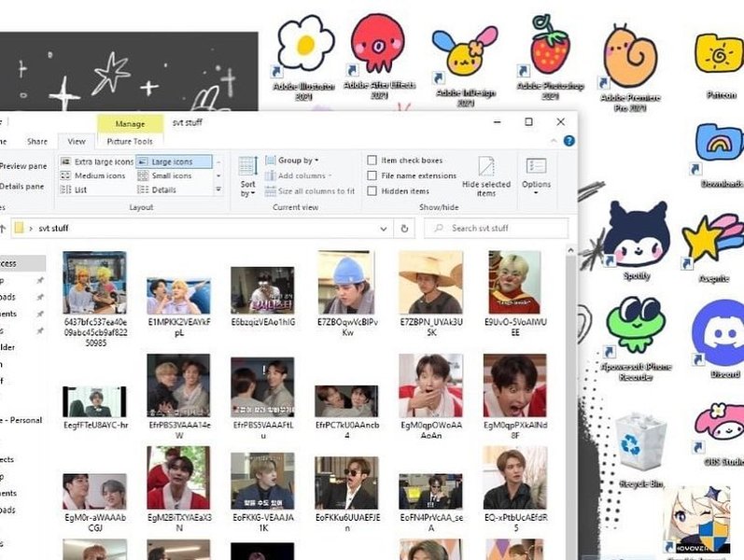Open the Picture Tools tab
The image size is (744, 560).
click(x=130, y=142)
